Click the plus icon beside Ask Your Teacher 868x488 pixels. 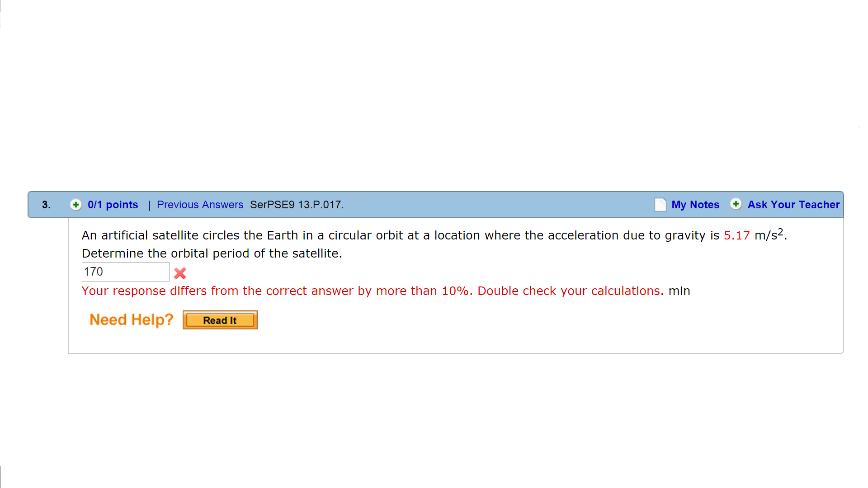click(x=736, y=204)
